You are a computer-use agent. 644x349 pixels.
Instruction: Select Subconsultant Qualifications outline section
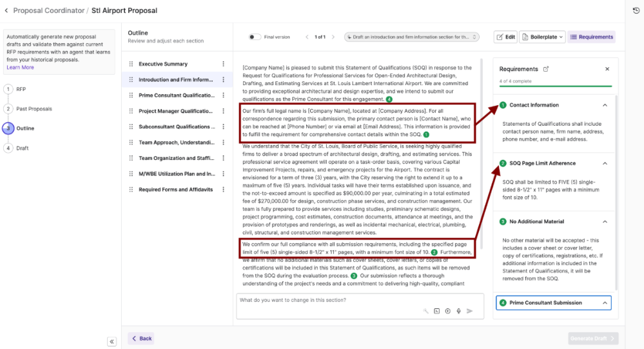point(177,126)
